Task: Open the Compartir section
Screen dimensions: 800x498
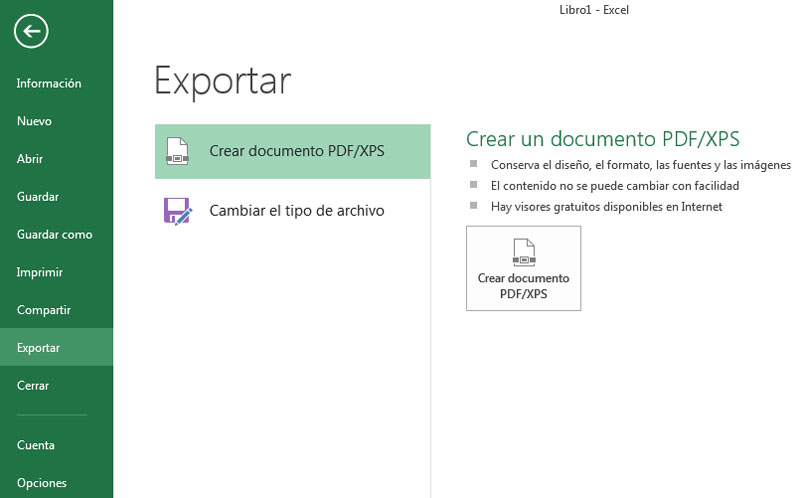Action: (43, 310)
